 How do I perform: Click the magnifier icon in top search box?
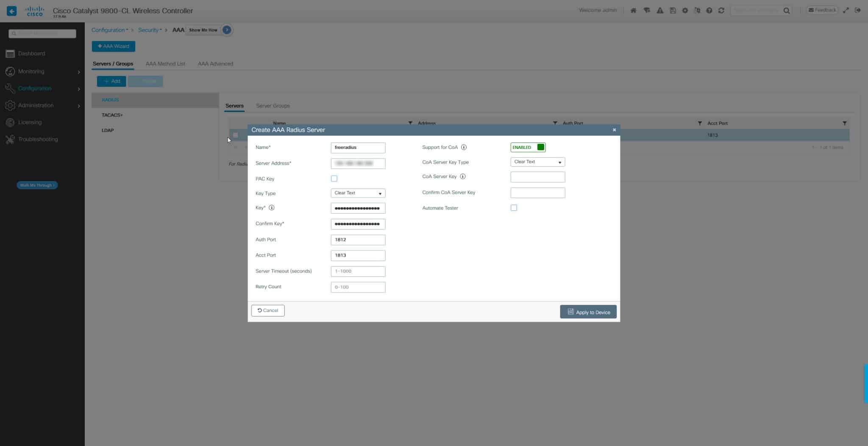[787, 11]
